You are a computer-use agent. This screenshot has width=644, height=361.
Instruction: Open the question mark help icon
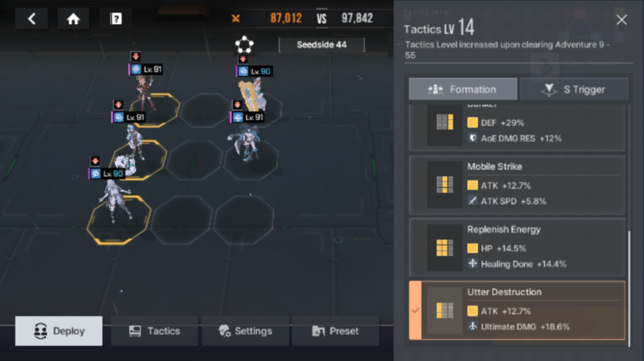pyautogui.click(x=116, y=18)
